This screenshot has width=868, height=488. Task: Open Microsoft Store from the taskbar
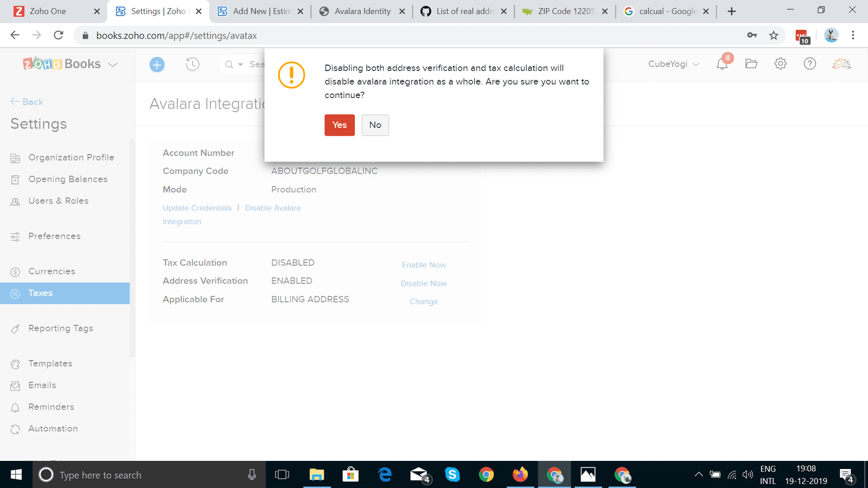[350, 475]
